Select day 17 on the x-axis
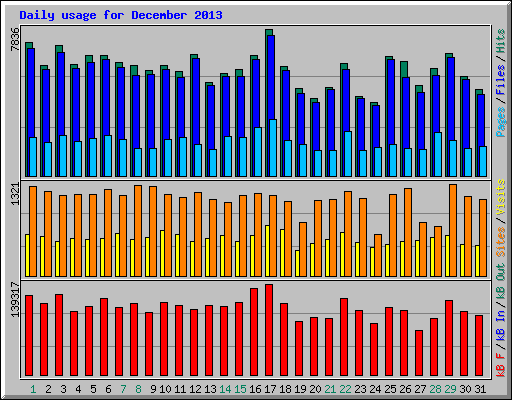 tap(270, 389)
